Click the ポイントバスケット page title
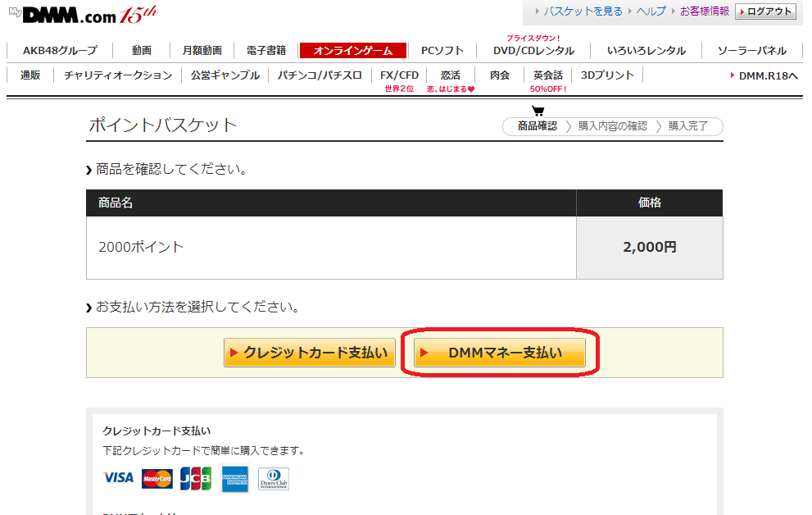 (x=162, y=125)
